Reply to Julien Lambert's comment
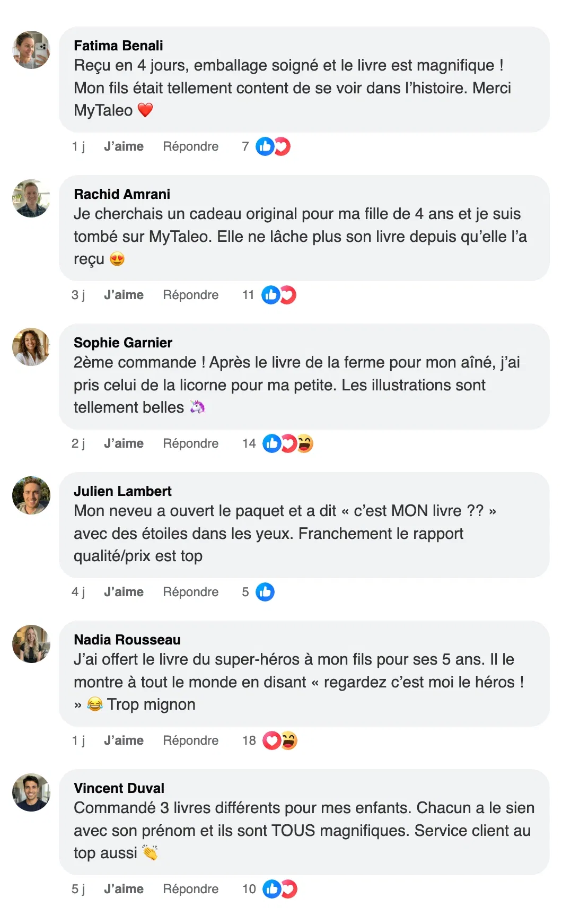Viewport: 562px width, 924px height. tap(190, 592)
